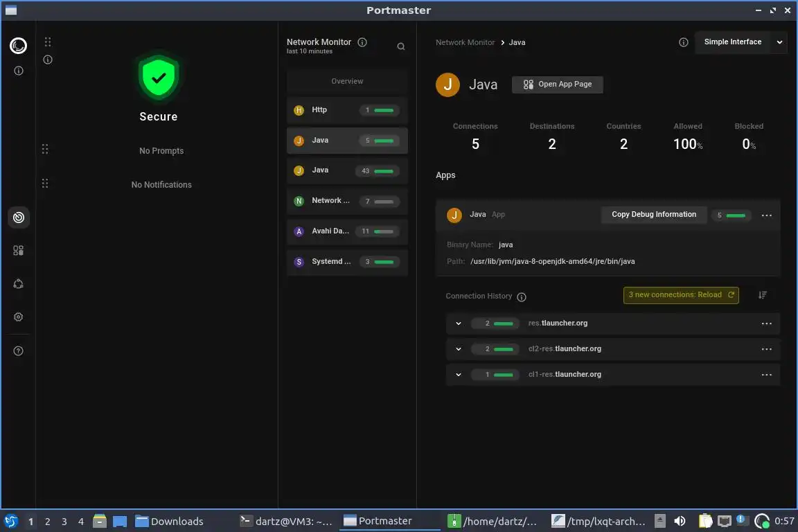Open three-dot menu for cl2-res.tlauncher.org

click(766, 349)
